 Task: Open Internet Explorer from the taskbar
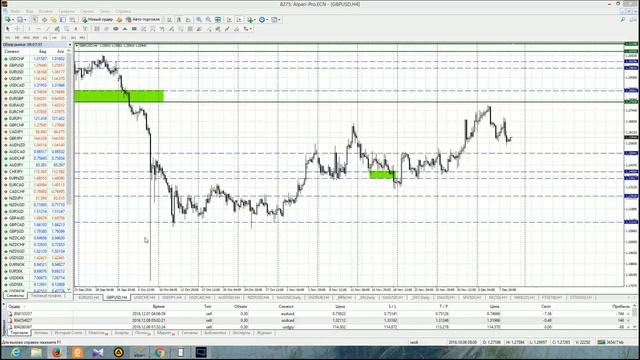coord(16,352)
